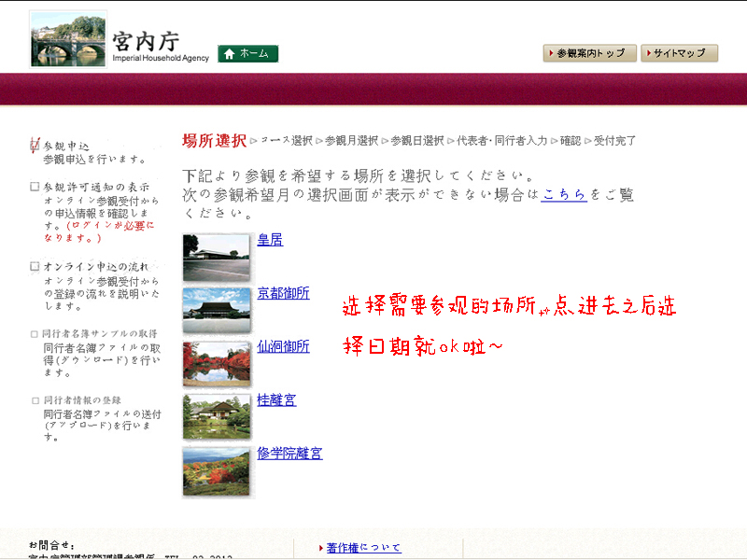The width and height of the screenshot is (747, 560).
Task: Open the 修学院離宮 text link
Action: 289,454
